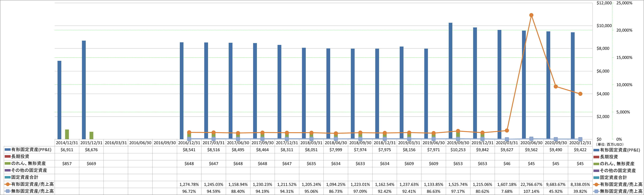Select the goodwill cell $669
The width and height of the screenshot is (644, 195).
click(x=92, y=164)
